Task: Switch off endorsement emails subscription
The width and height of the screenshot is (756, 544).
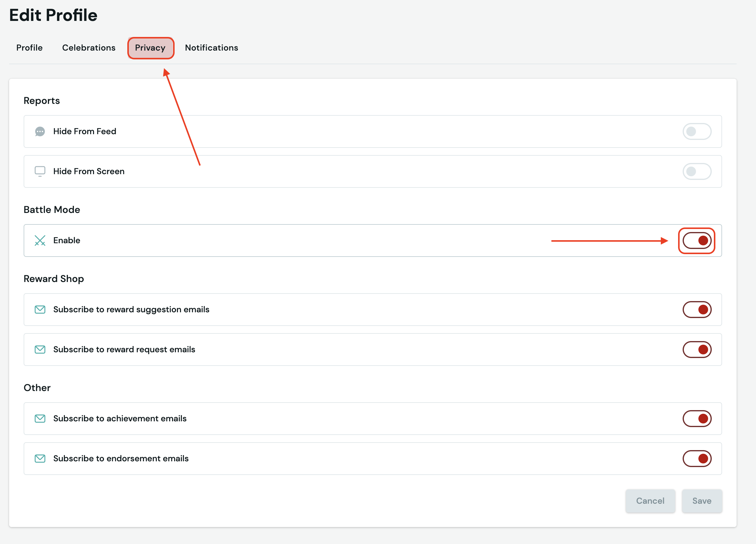Action: pos(697,458)
